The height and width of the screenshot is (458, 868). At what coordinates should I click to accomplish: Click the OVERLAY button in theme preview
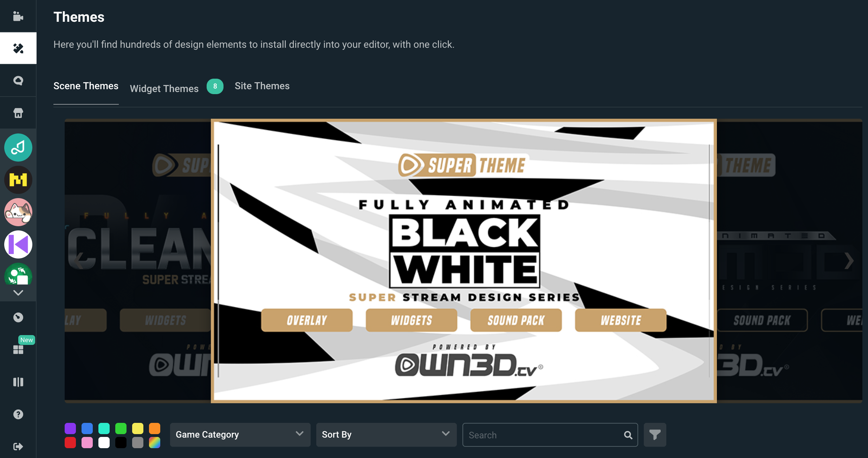click(x=307, y=320)
